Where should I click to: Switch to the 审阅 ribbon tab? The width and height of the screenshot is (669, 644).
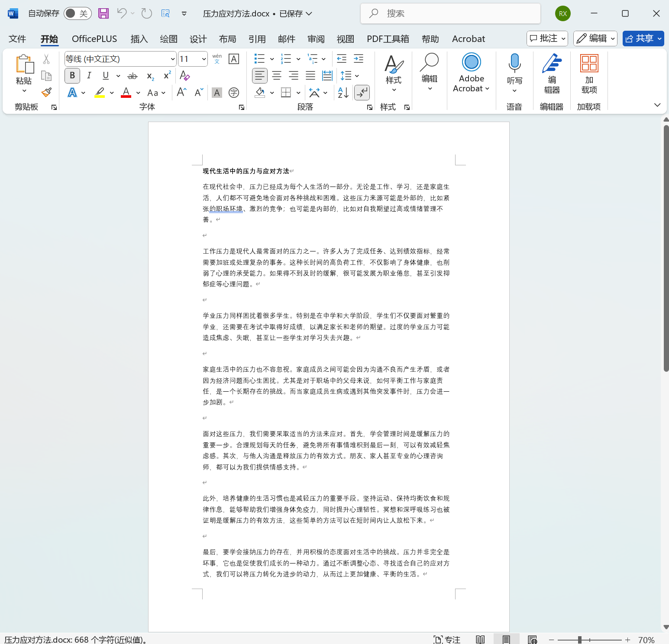pos(316,39)
